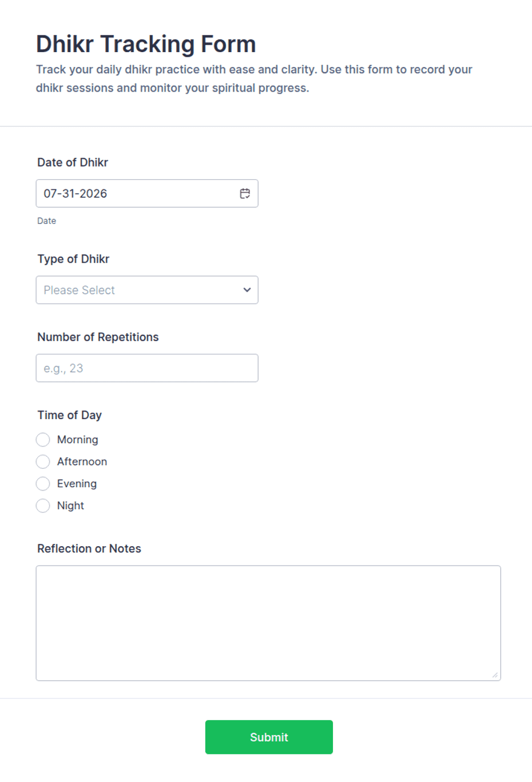The height and width of the screenshot is (782, 532).
Task: Pick the Night radio button
Action: click(x=43, y=505)
